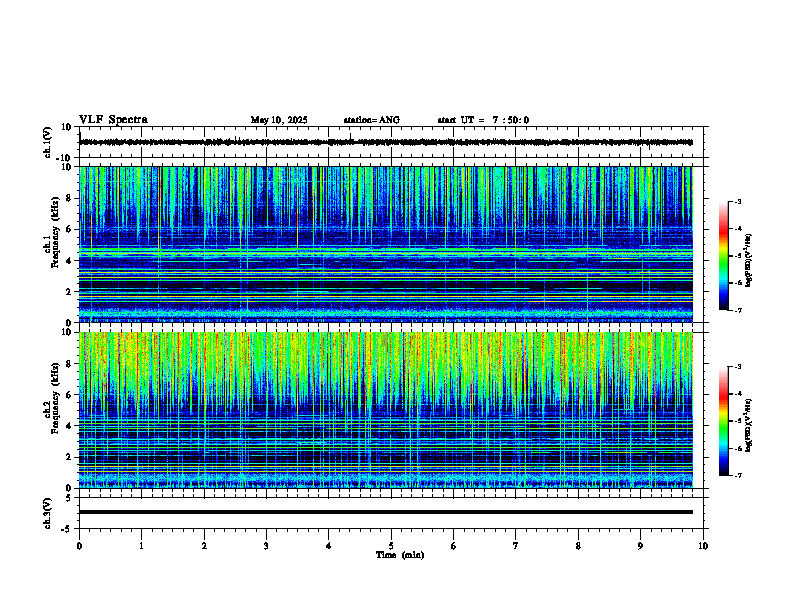
Task: Select the "start UT = 7 : 50: 0" text
Action: tap(483, 120)
